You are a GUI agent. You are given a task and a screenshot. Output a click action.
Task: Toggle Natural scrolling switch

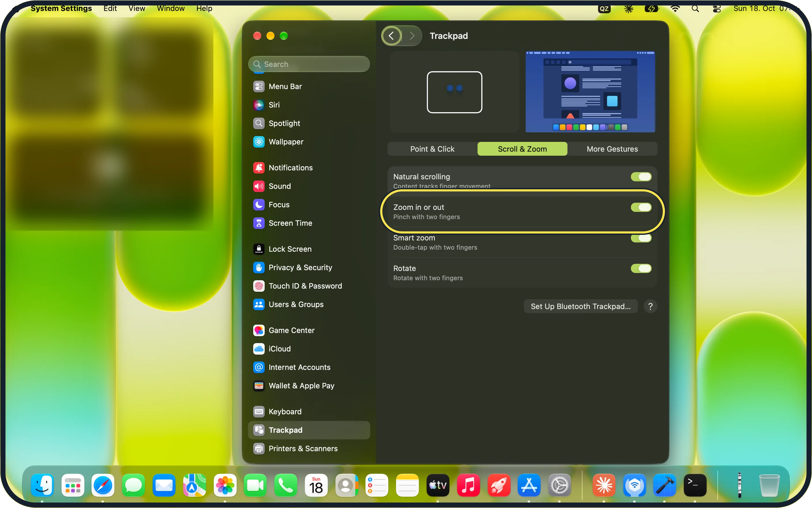coord(641,177)
